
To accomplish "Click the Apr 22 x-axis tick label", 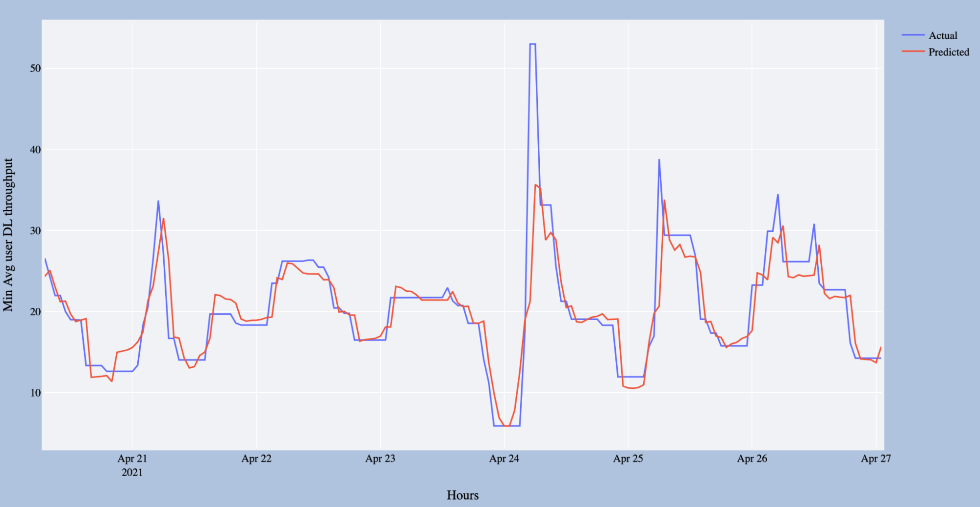I will click(x=256, y=458).
